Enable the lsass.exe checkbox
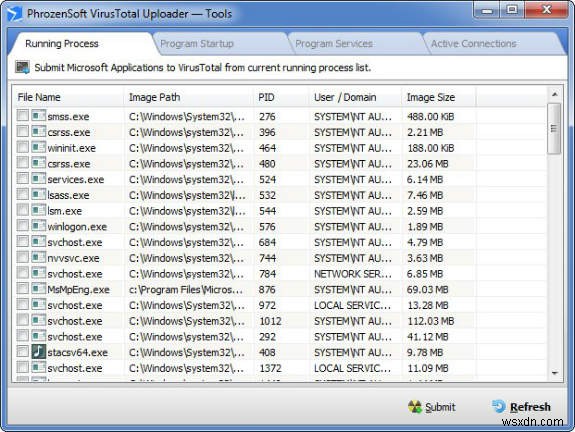575x432 pixels. click(22, 195)
